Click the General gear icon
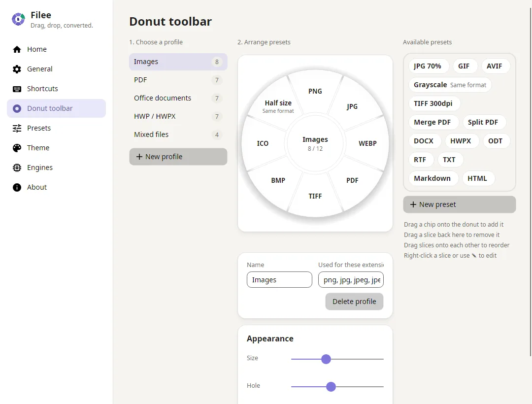 [17, 69]
